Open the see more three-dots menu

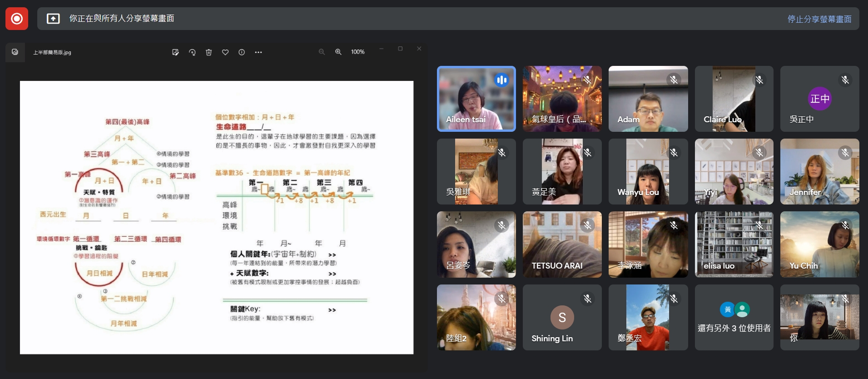[258, 52]
